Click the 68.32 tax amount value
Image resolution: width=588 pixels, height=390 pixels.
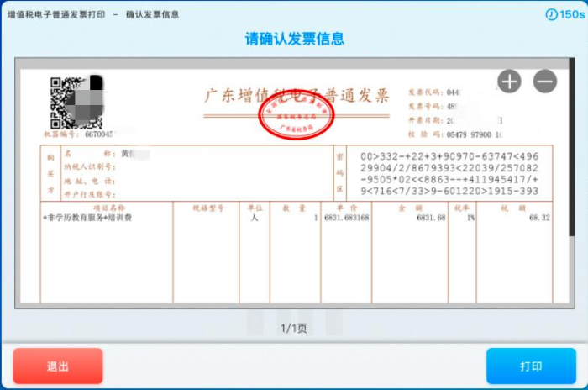[538, 218]
